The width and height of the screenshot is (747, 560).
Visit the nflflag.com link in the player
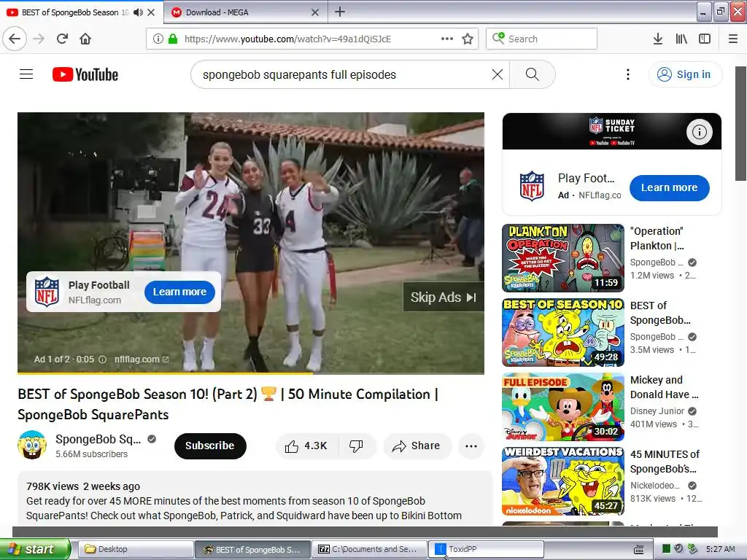click(x=141, y=359)
